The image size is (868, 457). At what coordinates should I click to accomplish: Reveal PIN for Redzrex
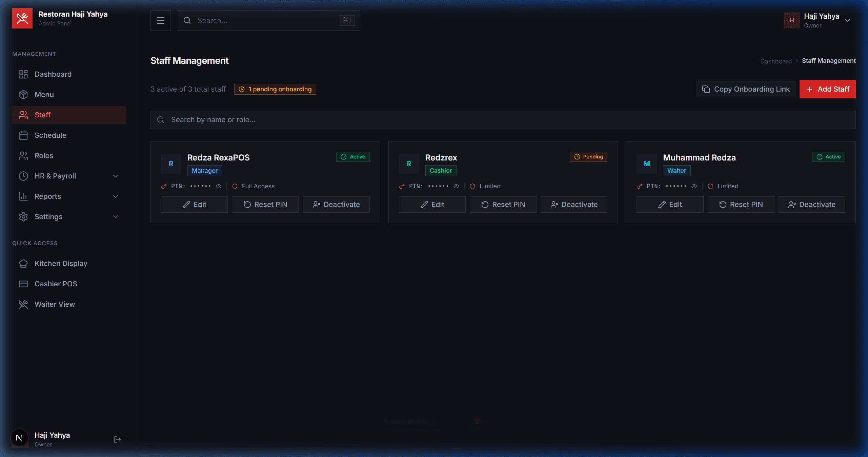pyautogui.click(x=456, y=186)
